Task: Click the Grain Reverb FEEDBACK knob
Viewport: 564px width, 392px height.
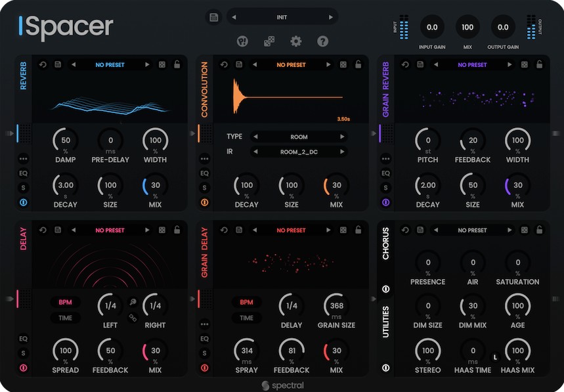Action: [x=473, y=141]
